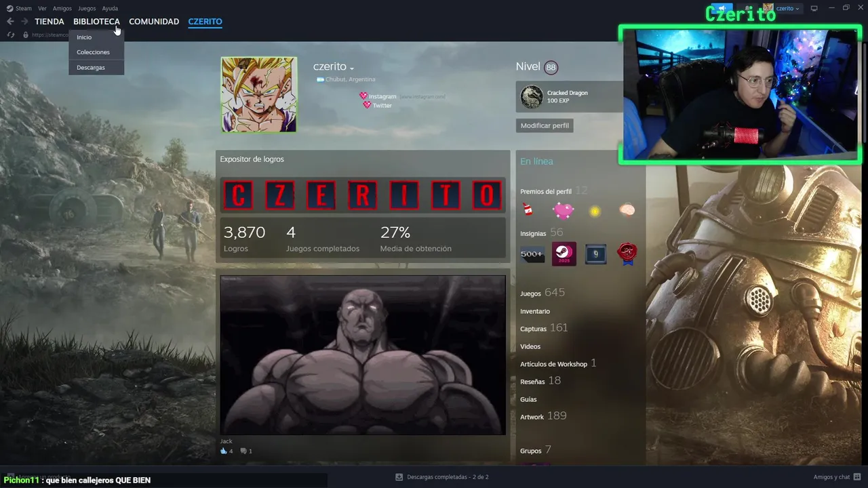Open the Juegos menu

pos(87,8)
